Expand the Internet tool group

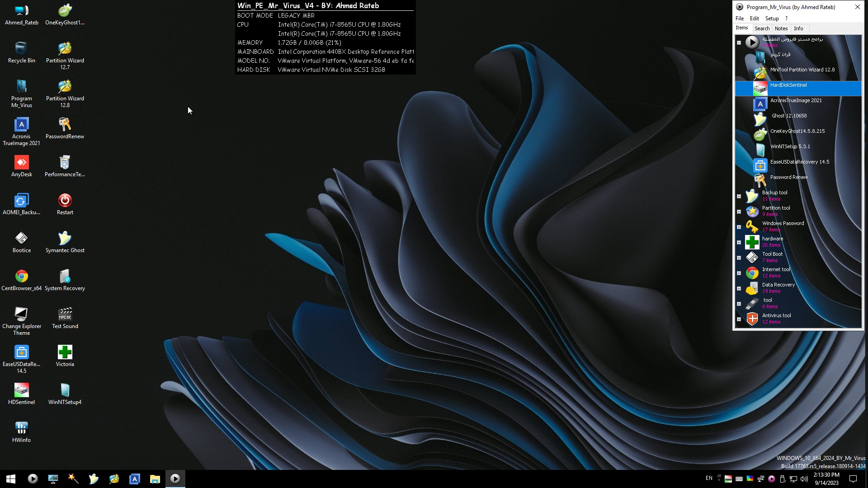(739, 273)
